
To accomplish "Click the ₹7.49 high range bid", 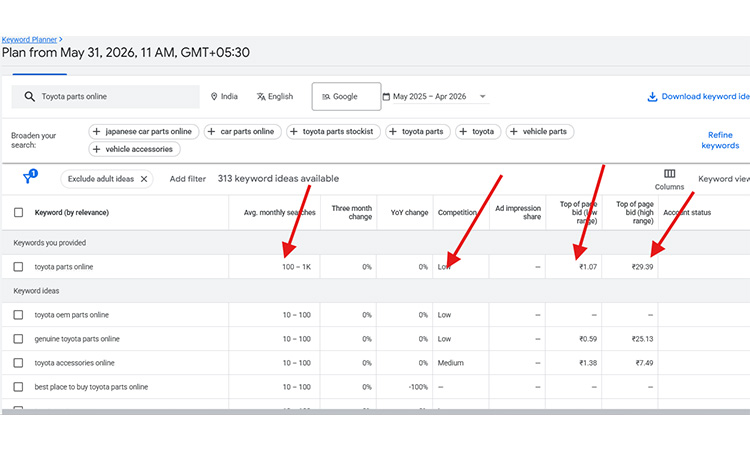I will (644, 362).
